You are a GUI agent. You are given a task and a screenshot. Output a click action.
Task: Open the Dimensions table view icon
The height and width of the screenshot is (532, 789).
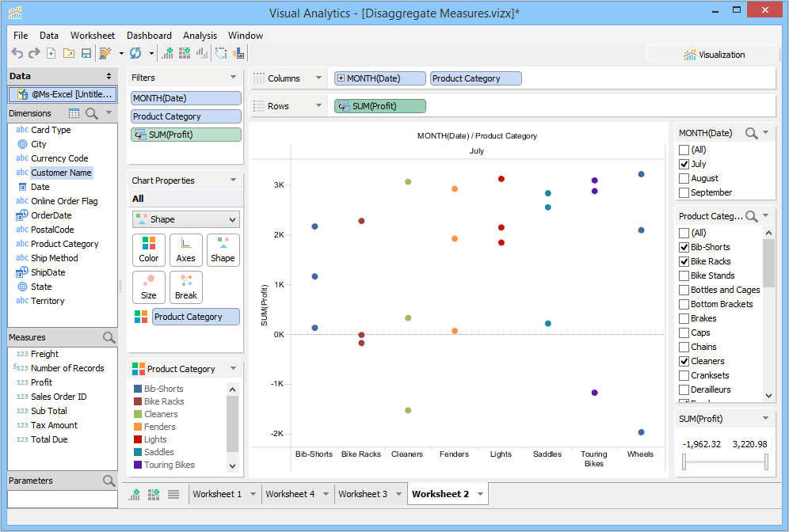[x=74, y=113]
